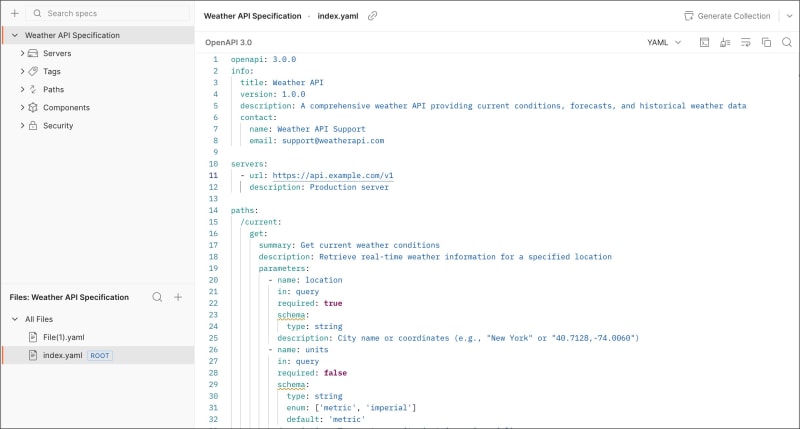Viewport: 800px width, 429px height.
Task: Click the description: Production server line
Action: point(319,187)
